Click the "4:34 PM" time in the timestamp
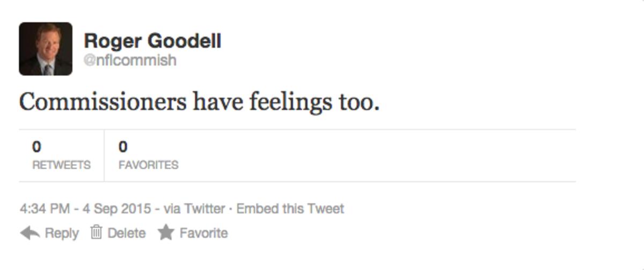The width and height of the screenshot is (644, 270). pos(45,208)
